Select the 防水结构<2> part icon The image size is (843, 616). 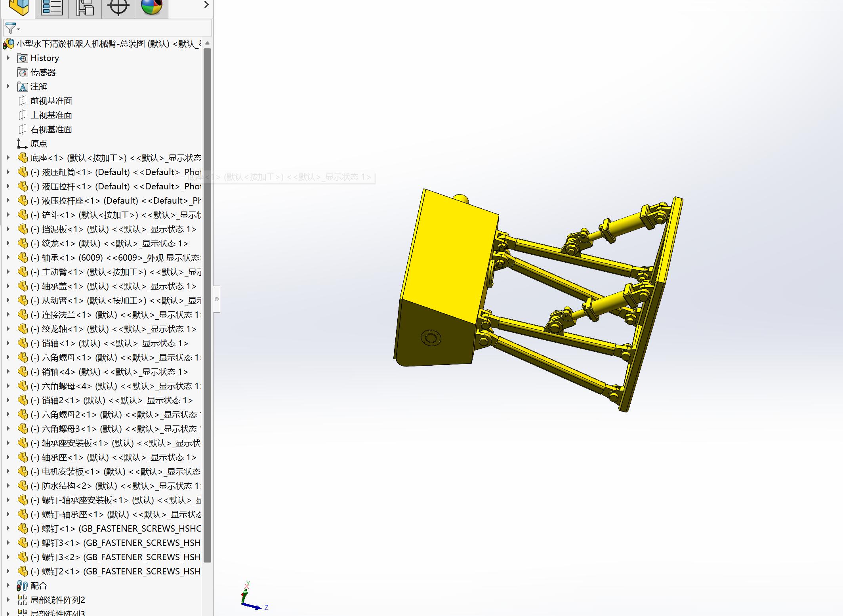23,486
